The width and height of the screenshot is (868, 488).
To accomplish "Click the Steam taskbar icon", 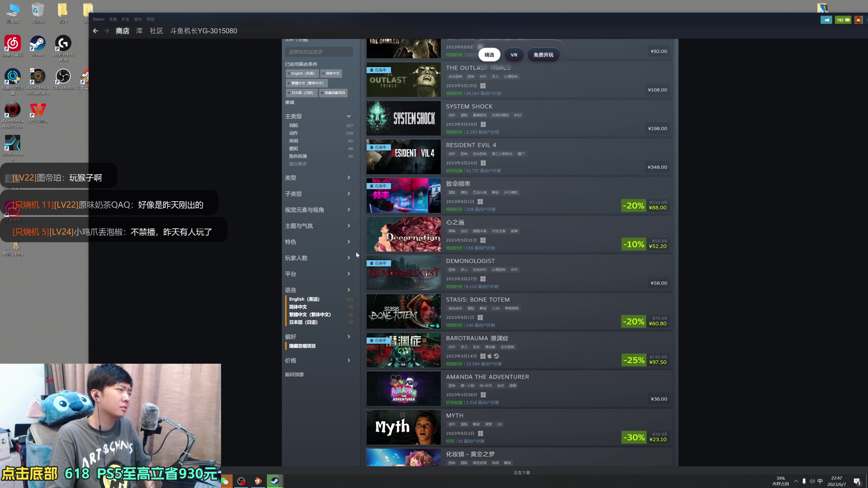I will (x=275, y=481).
